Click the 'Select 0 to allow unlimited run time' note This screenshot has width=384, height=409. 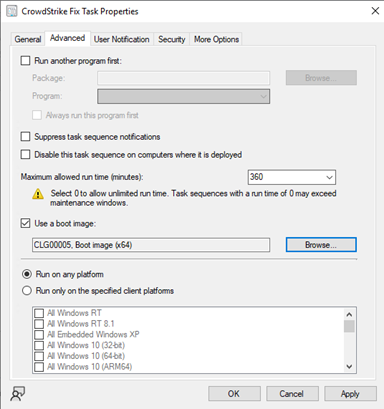click(x=193, y=198)
